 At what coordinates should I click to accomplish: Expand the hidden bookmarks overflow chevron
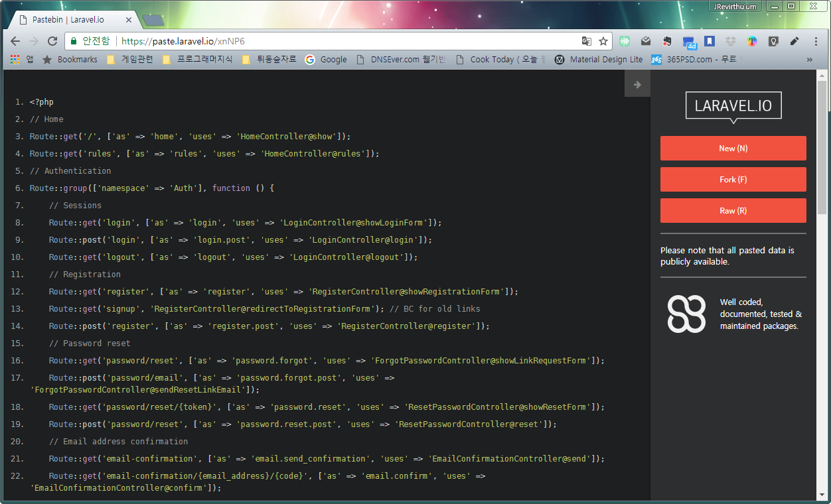tap(810, 60)
